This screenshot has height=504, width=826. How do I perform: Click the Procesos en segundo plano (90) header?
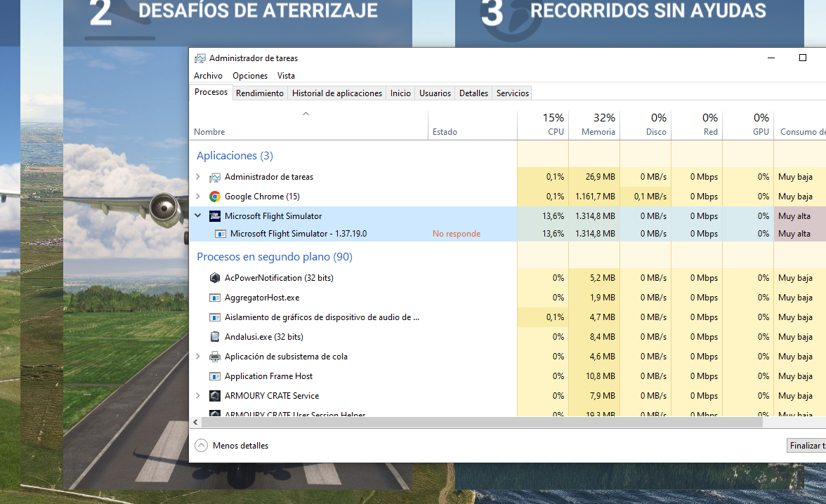(x=275, y=256)
